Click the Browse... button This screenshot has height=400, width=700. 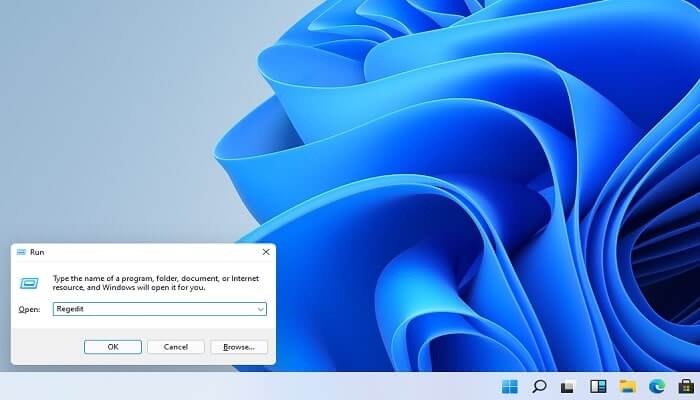(x=239, y=347)
